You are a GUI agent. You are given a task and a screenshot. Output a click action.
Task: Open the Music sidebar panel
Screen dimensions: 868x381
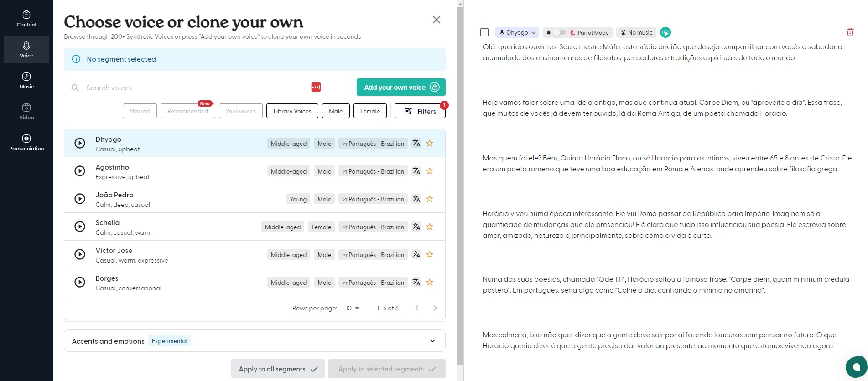tap(26, 81)
